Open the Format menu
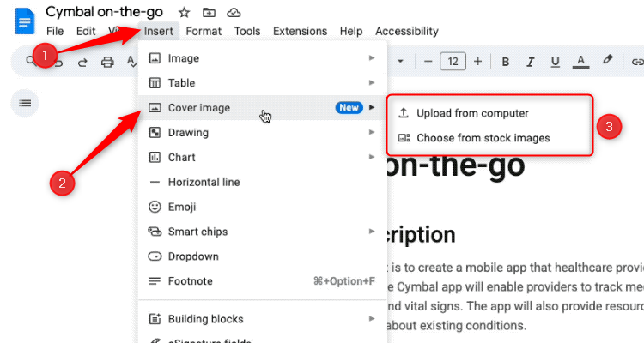Viewport: 644px width, 343px height. click(204, 31)
